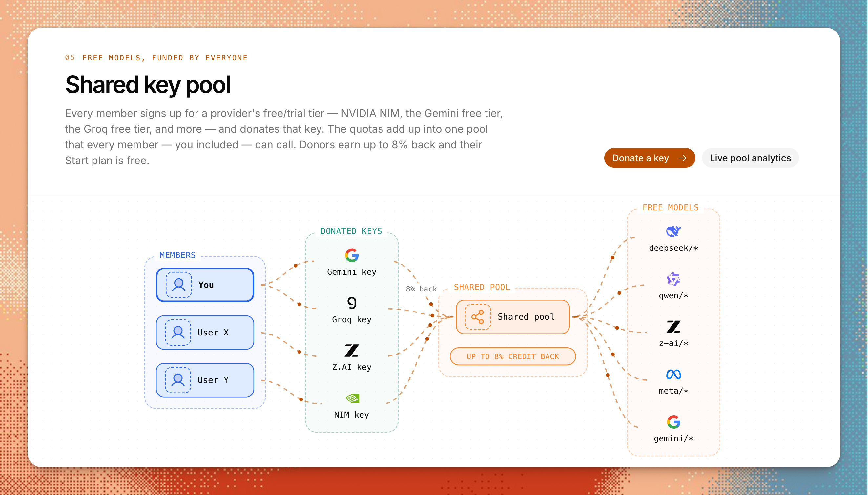
Task: Click the Shared pool node
Action: click(x=512, y=316)
